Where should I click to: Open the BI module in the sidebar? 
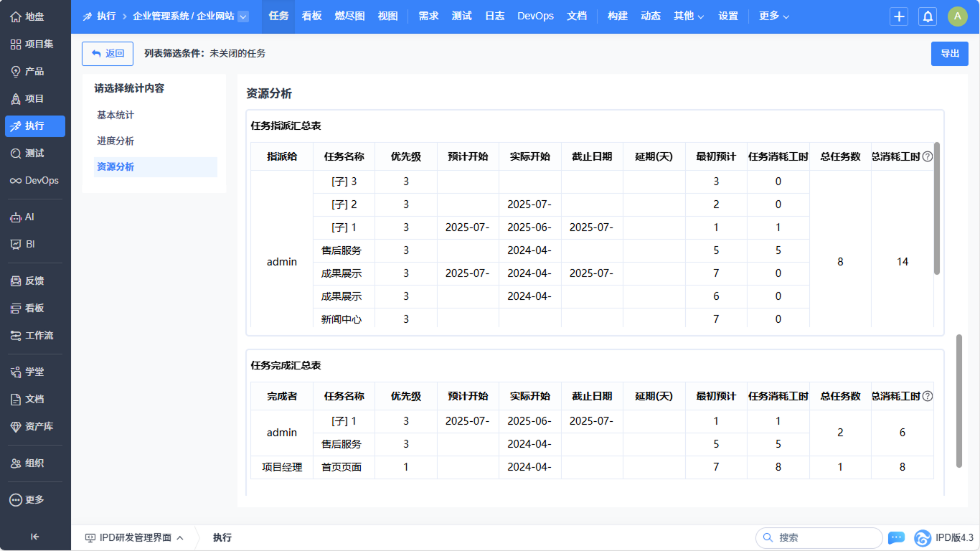click(34, 244)
